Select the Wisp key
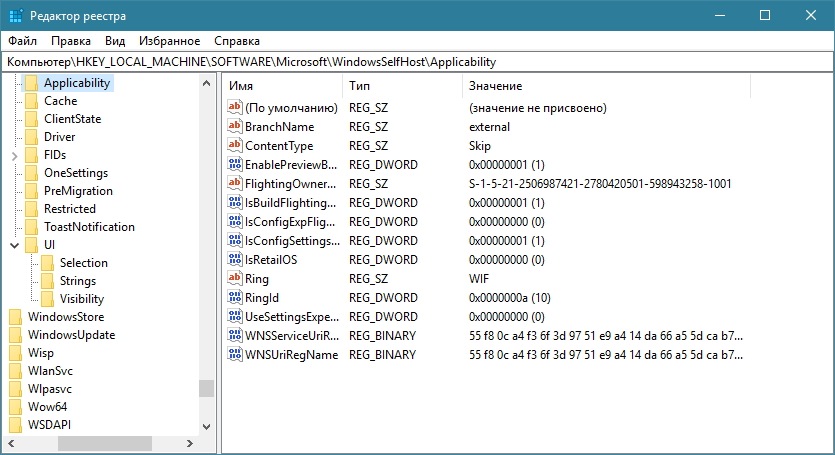Screen dimensions: 835x455 pos(40,353)
